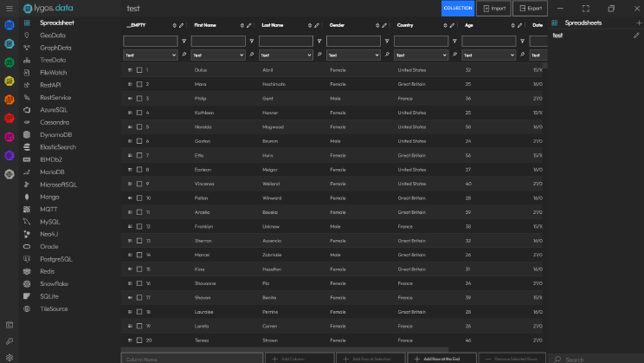This screenshot has height=363, width=644.
Task: Select MySQL in the data sources list
Action: click(x=49, y=222)
